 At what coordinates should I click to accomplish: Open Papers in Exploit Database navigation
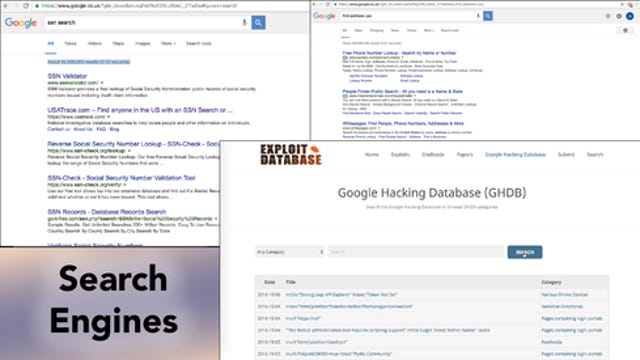coord(464,154)
